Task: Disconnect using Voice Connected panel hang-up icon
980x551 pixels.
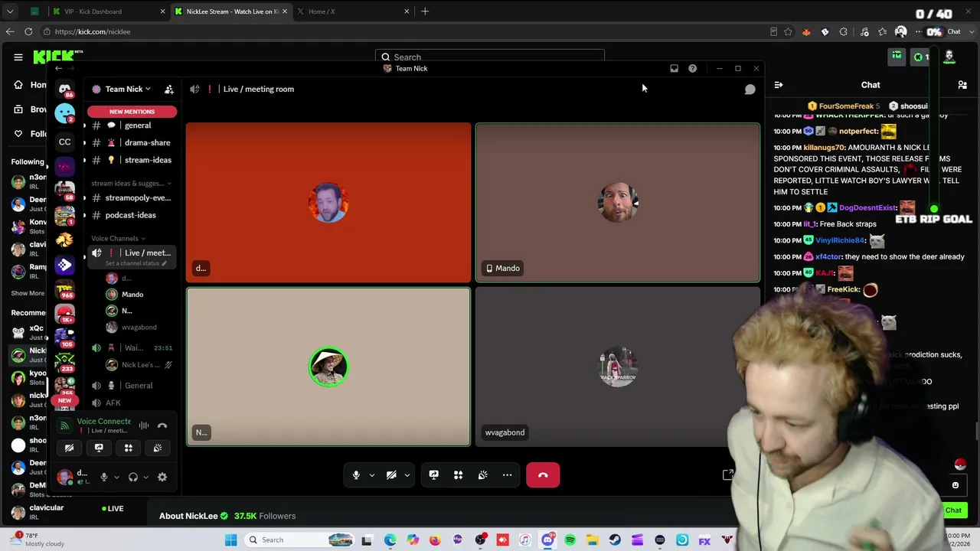Action: coord(162,425)
